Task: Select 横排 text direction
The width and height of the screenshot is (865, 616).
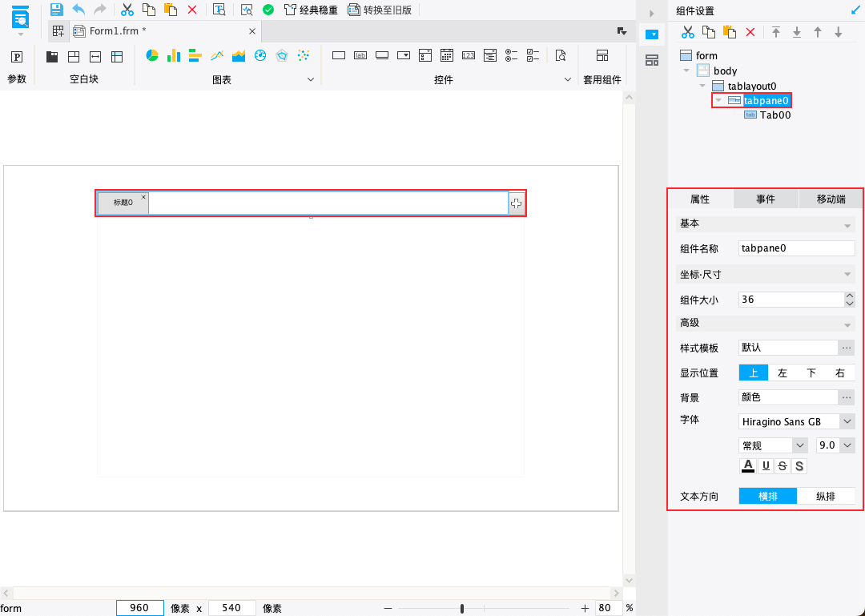Action: pos(768,496)
